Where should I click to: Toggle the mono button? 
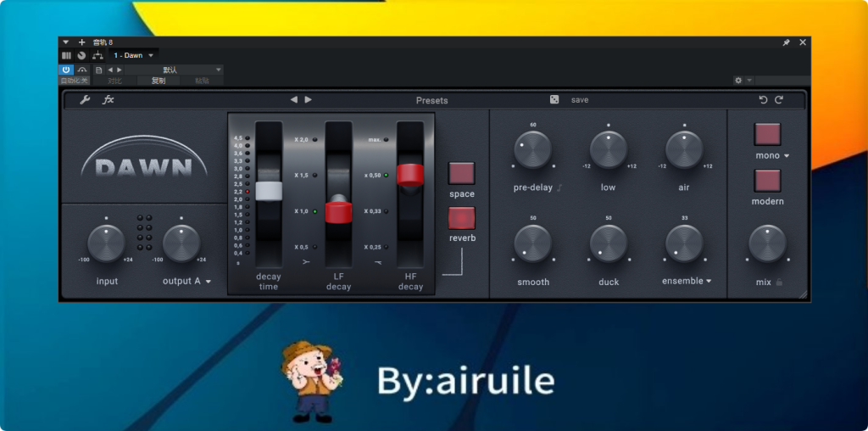767,134
